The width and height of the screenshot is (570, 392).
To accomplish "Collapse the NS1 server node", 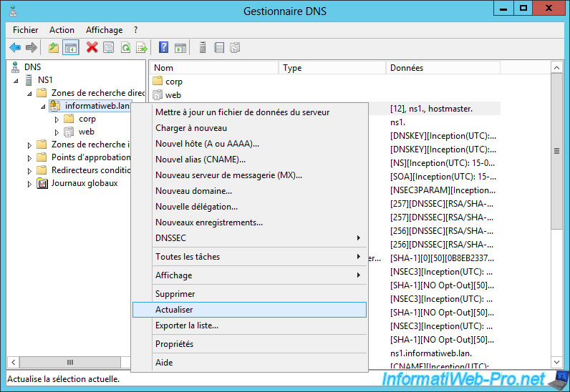I will click(x=16, y=80).
